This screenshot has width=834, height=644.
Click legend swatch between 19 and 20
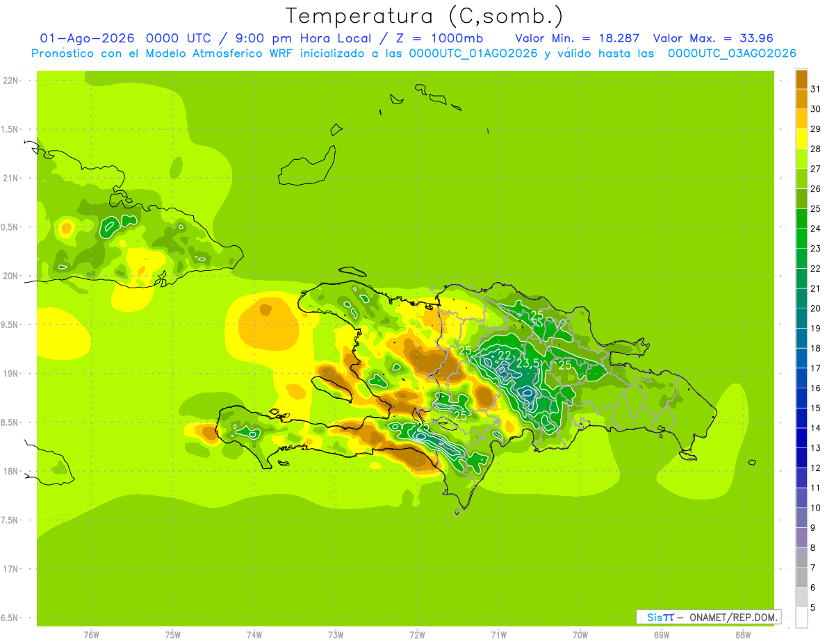tap(801, 319)
